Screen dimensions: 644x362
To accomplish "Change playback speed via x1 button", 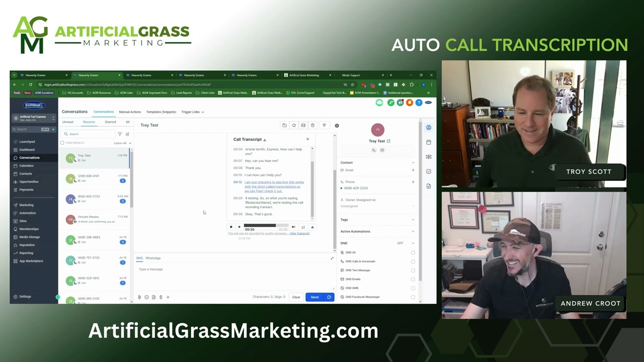I will tap(303, 227).
